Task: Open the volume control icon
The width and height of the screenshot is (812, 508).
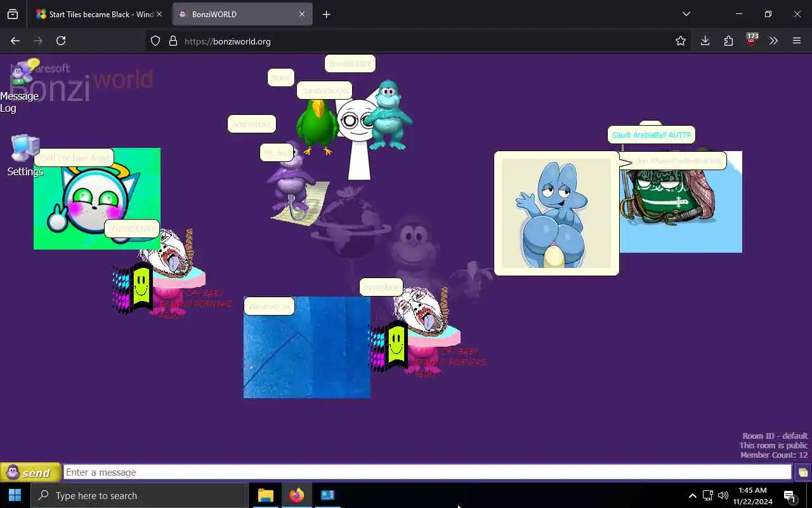Action: click(723, 495)
